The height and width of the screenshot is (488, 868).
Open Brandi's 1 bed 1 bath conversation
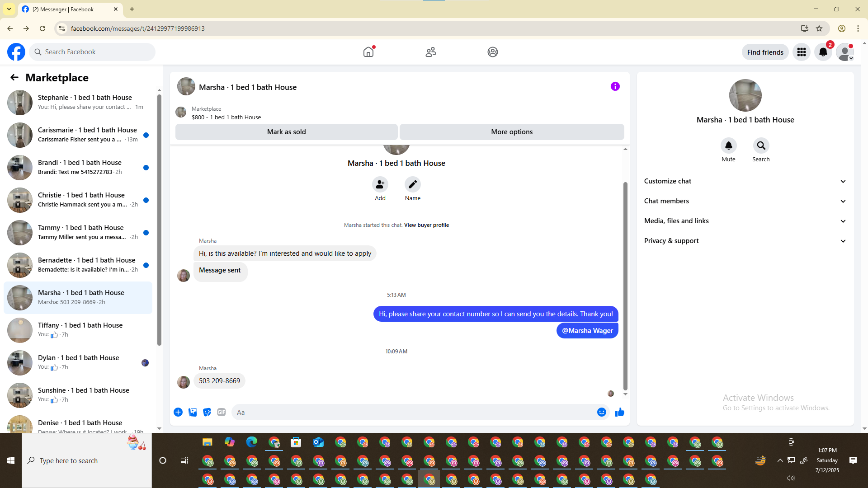79,167
